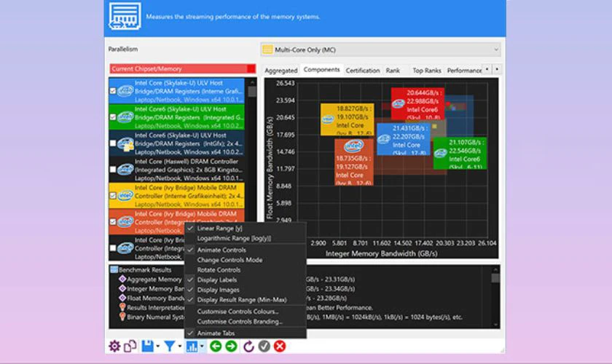Click the Results Interpretation lightbulb icon

[x=122, y=308]
